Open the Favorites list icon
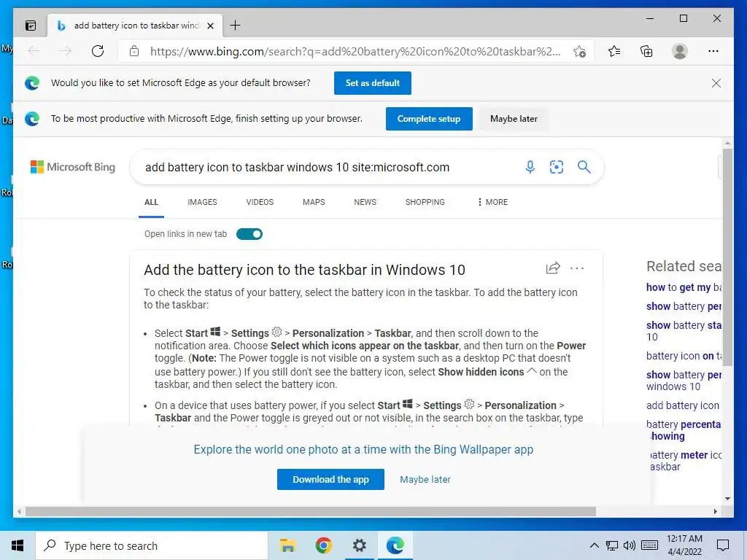Screen dimensions: 747x560 614,51
